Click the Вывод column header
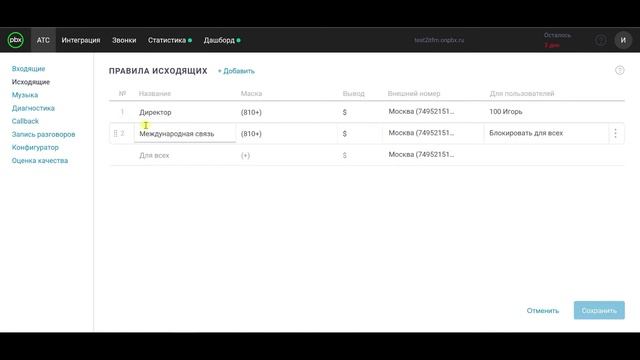This screenshot has height=360, width=640. (353, 93)
